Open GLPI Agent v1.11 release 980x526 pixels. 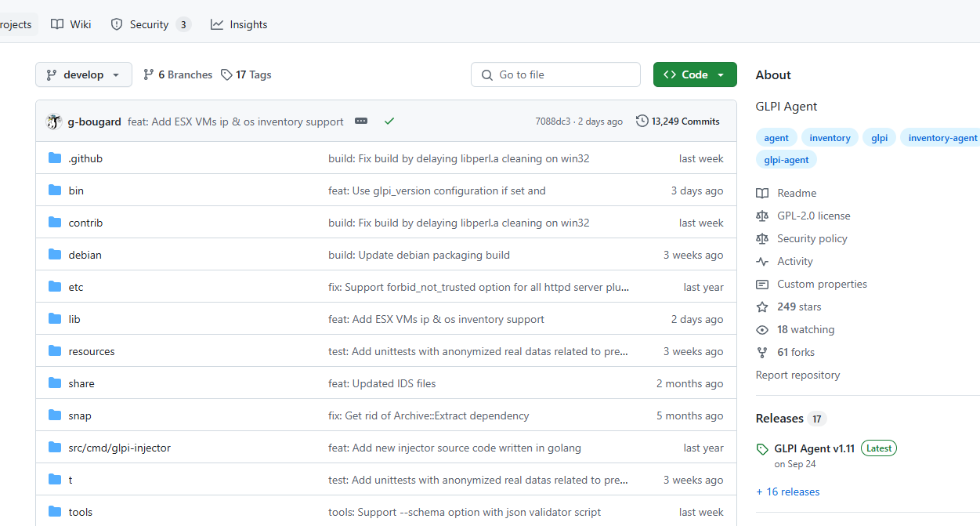[814, 448]
